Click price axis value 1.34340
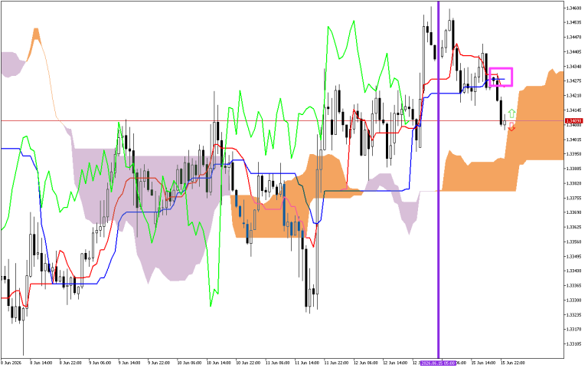The width and height of the screenshot is (588, 368). tap(574, 67)
